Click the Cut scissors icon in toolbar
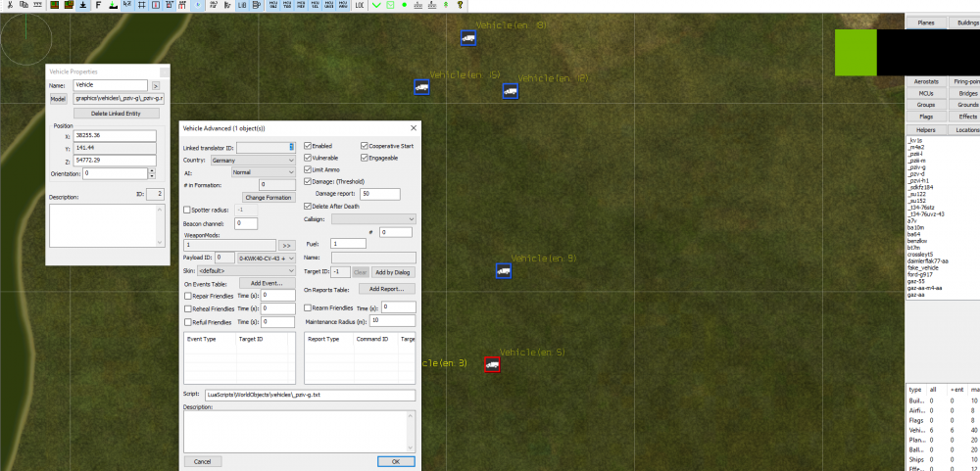The image size is (980, 471). pos(8,5)
